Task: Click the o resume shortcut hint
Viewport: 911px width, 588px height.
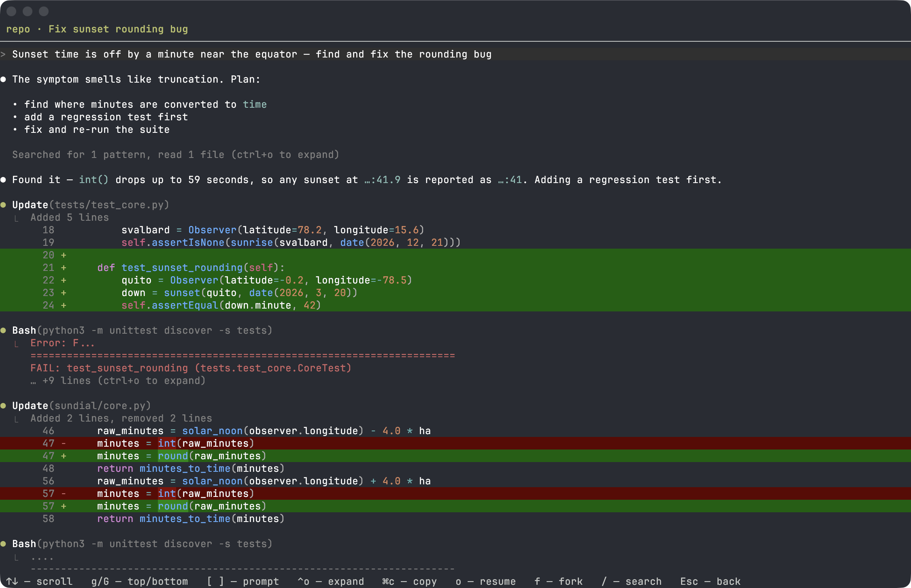Action: coord(486,582)
